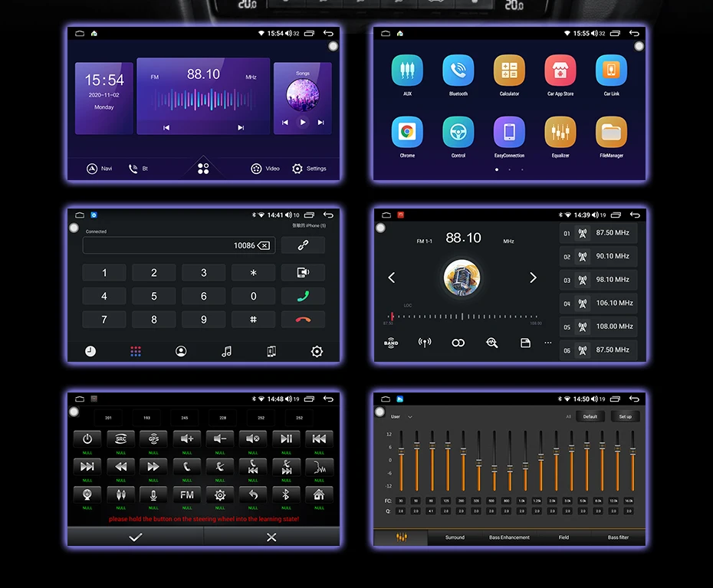Assign the FM steering key
The image size is (713, 588).
point(187,494)
